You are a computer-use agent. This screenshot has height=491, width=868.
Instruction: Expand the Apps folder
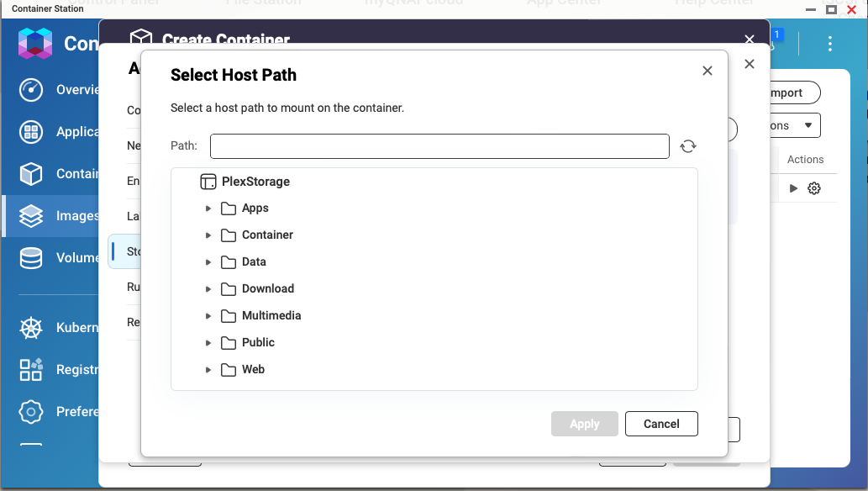[208, 209]
